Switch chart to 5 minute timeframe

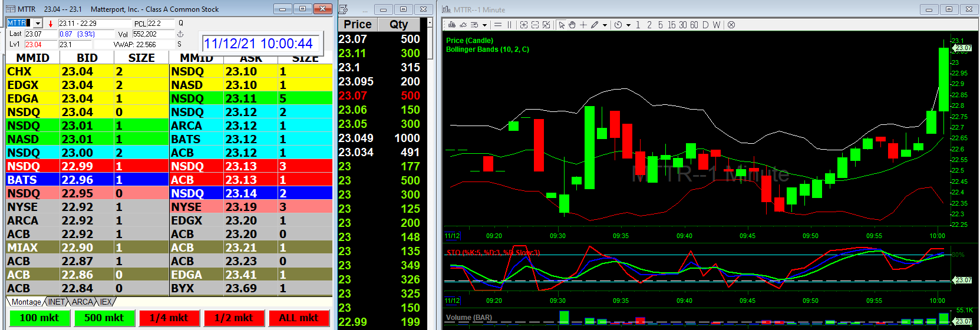coord(660,25)
